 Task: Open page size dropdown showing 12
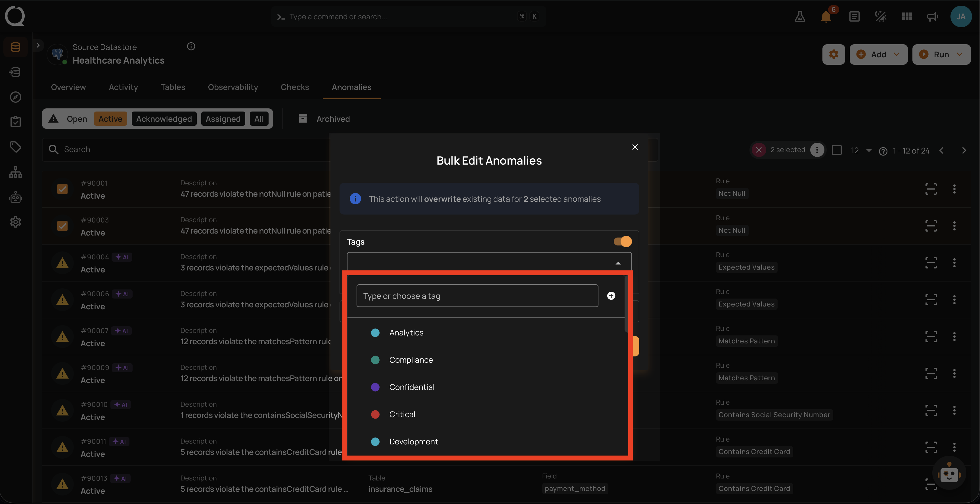861,150
